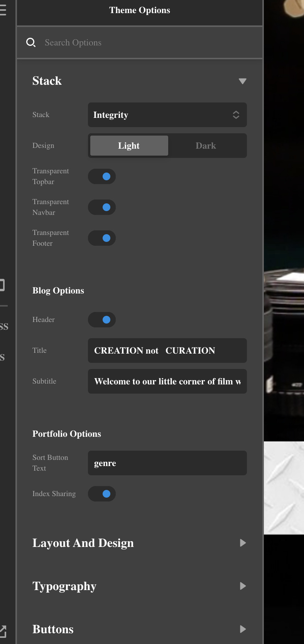Click the blog Title text field
The height and width of the screenshot is (644, 304).
click(167, 351)
